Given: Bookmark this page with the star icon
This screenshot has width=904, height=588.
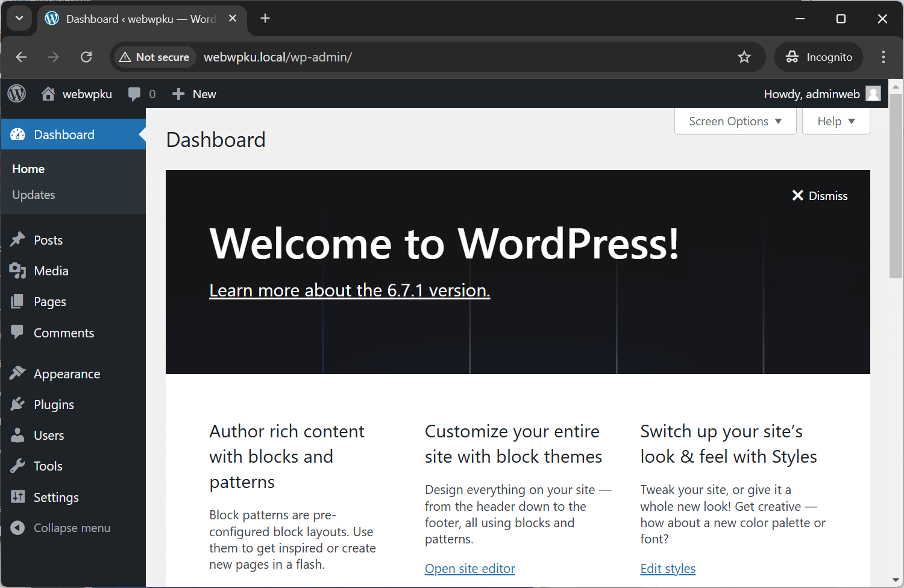Looking at the screenshot, I should [744, 57].
